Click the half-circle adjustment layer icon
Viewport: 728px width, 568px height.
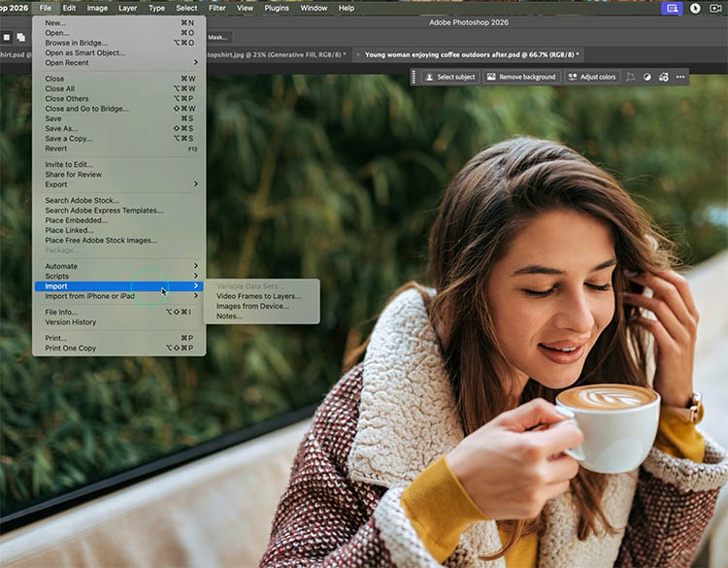point(647,77)
